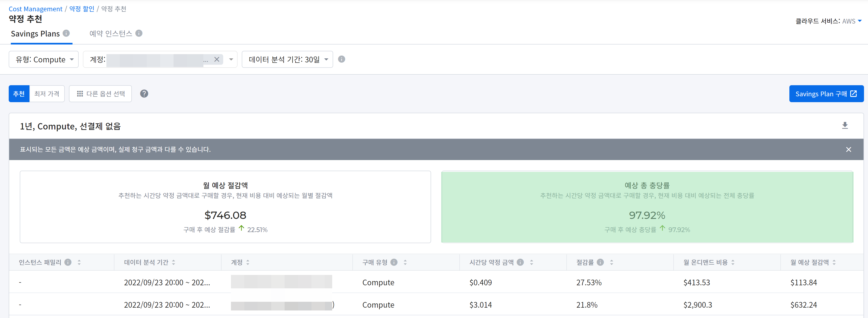Dismiss the estimated amount notice banner
The height and width of the screenshot is (318, 868).
[x=848, y=149]
